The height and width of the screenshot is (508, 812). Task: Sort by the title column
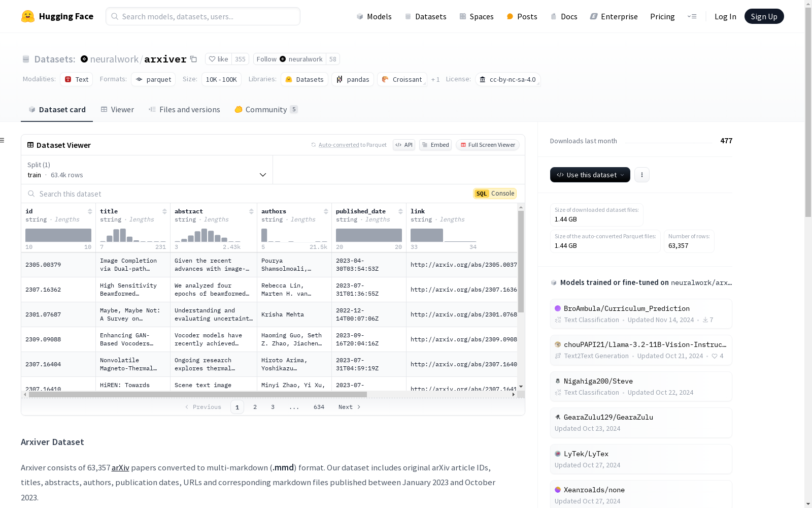164,211
